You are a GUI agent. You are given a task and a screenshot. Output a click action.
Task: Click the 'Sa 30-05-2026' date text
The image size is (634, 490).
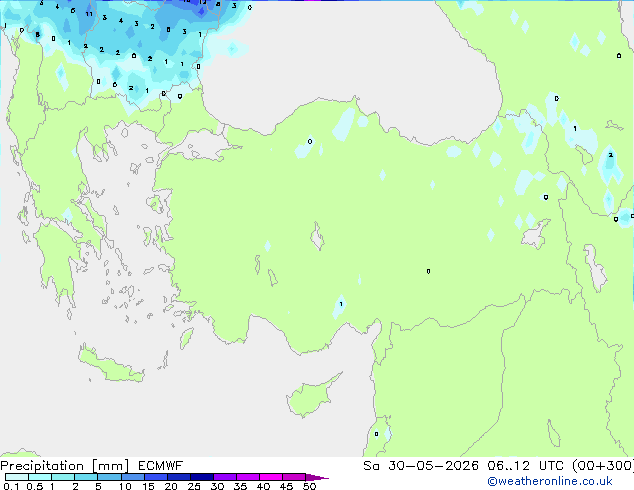[x=421, y=466]
